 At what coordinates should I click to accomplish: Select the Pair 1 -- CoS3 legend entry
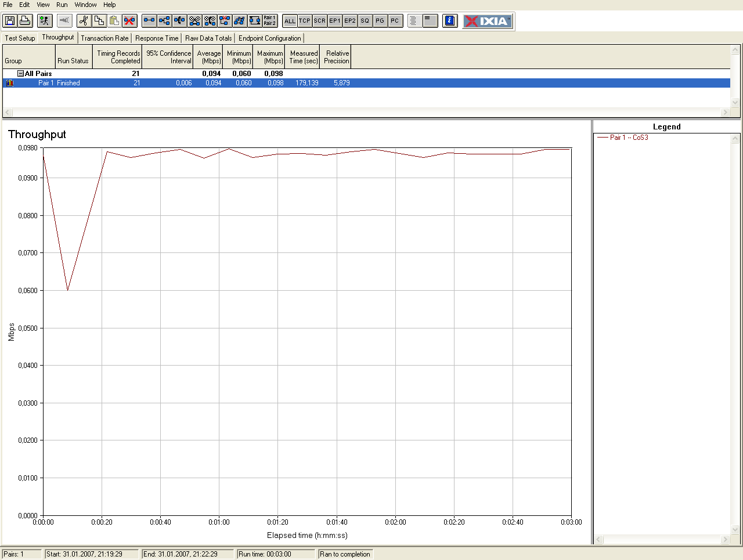pyautogui.click(x=623, y=138)
